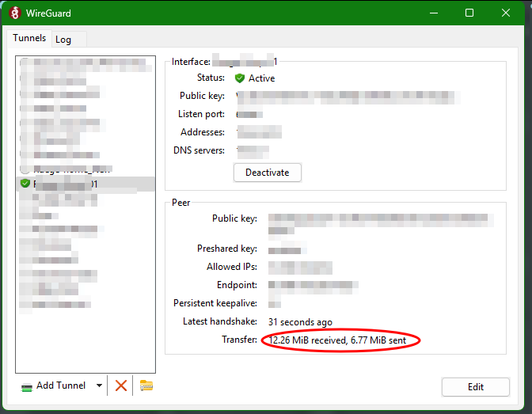
Task: Select the active tunnel with green shield
Action: (x=85, y=184)
